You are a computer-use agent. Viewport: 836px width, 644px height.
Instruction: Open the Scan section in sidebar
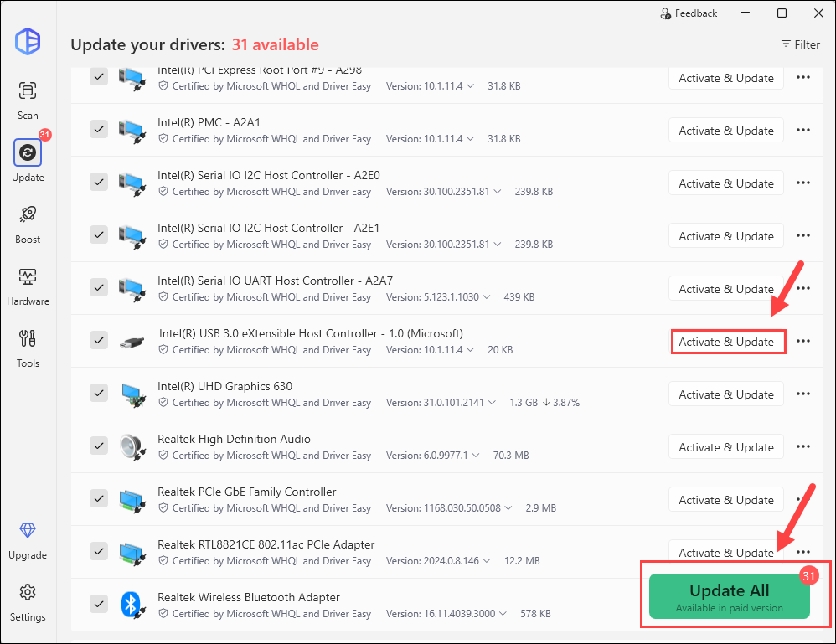(28, 100)
